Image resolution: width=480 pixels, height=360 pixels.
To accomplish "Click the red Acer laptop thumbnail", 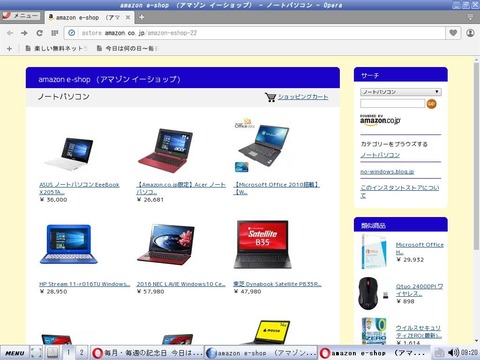I will point(166,151).
